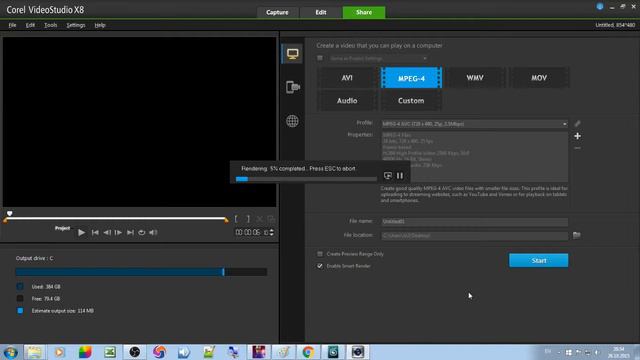Open the Excel taskbar icon
640x360 pixels.
click(110, 352)
